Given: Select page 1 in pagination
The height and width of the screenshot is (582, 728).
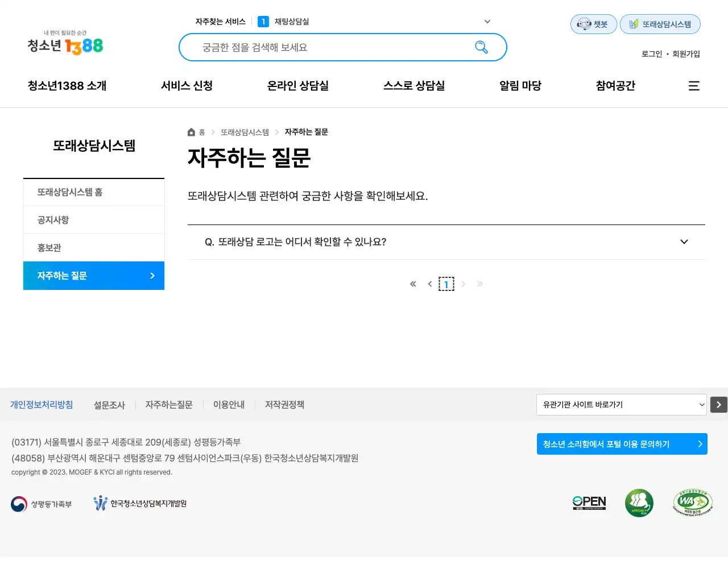Looking at the screenshot, I should tap(446, 284).
